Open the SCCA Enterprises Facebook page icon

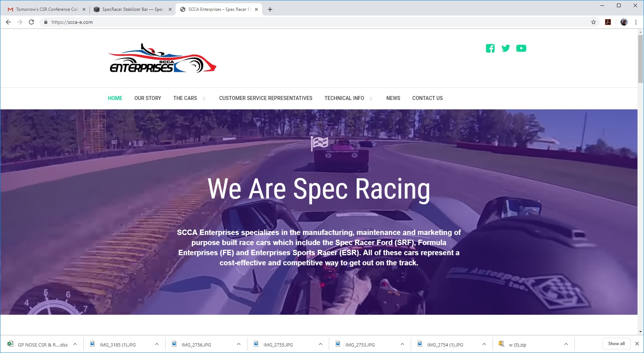tap(490, 48)
